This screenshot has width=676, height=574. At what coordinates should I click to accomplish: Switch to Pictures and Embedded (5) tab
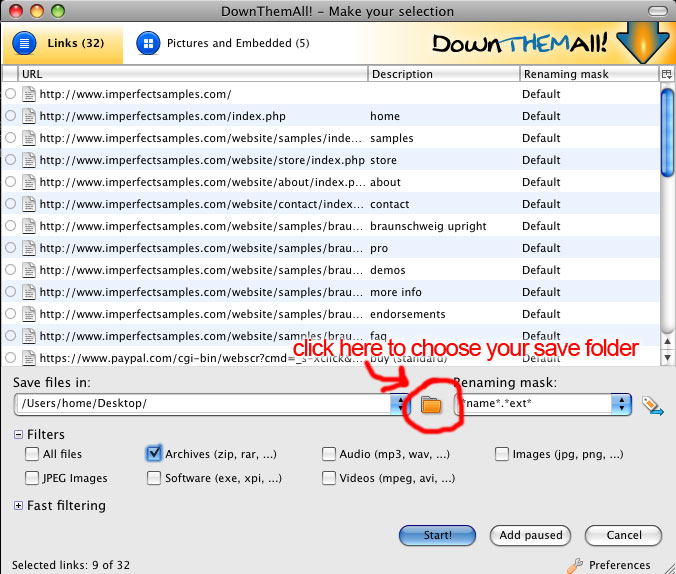pyautogui.click(x=223, y=43)
